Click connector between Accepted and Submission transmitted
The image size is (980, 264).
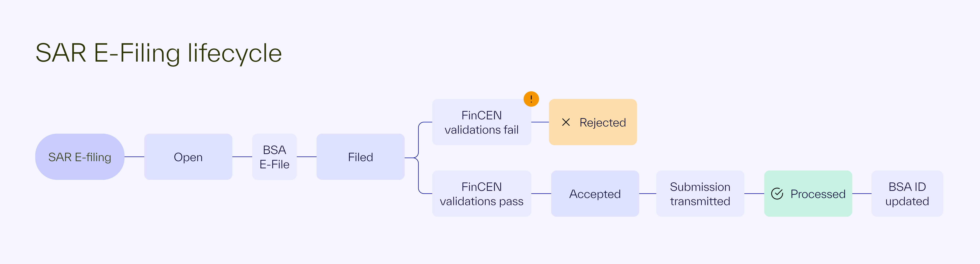(x=647, y=194)
